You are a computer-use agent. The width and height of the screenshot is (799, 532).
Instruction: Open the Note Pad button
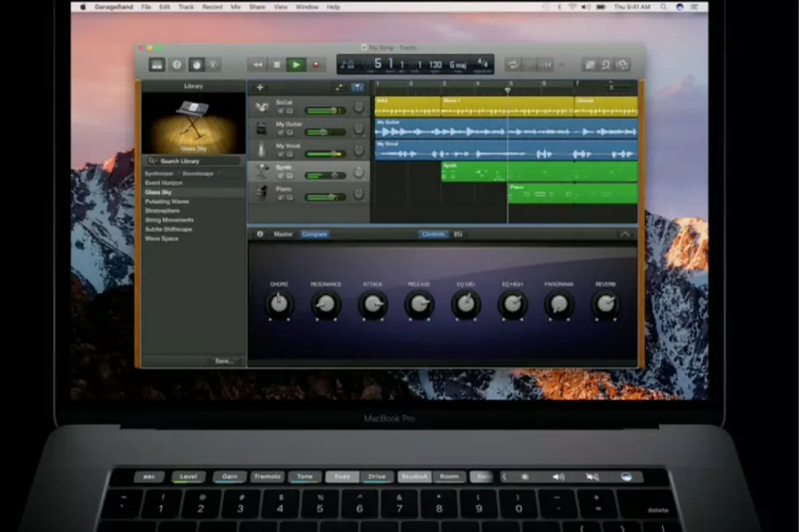click(589, 64)
